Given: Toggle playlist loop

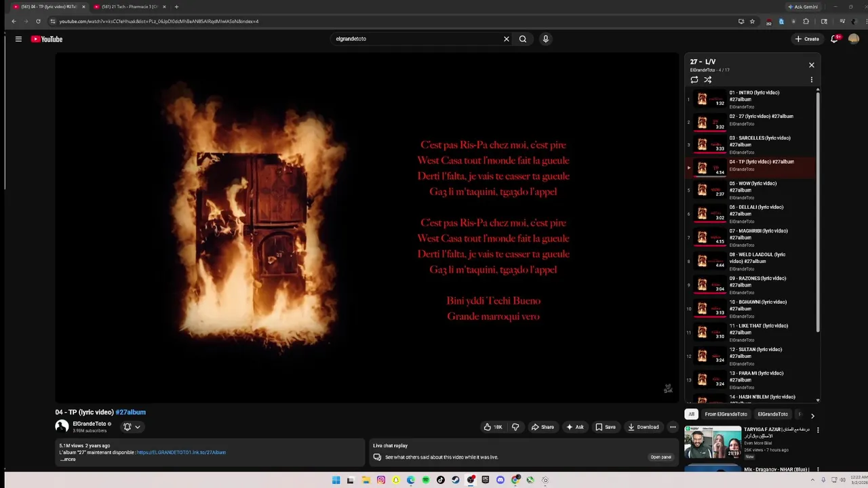Looking at the screenshot, I should (694, 80).
